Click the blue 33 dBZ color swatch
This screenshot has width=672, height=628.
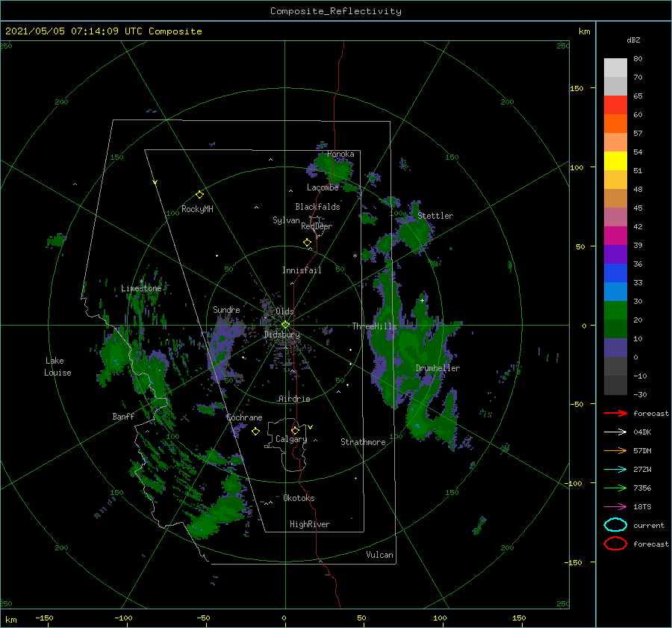[x=615, y=273]
